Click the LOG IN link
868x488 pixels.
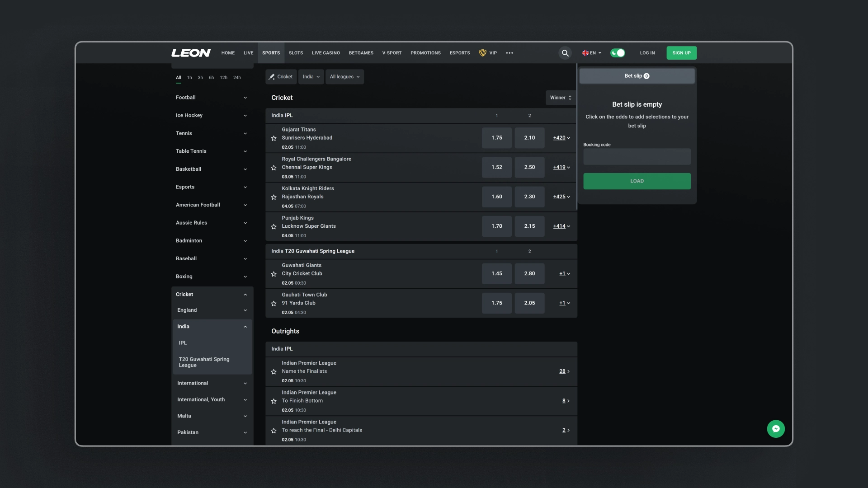[x=647, y=53]
